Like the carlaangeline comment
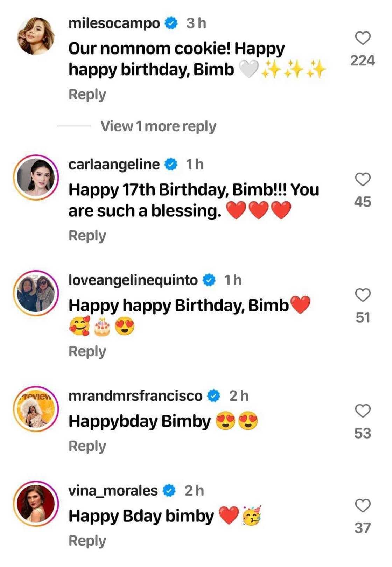The width and height of the screenshot is (392, 567). (363, 179)
